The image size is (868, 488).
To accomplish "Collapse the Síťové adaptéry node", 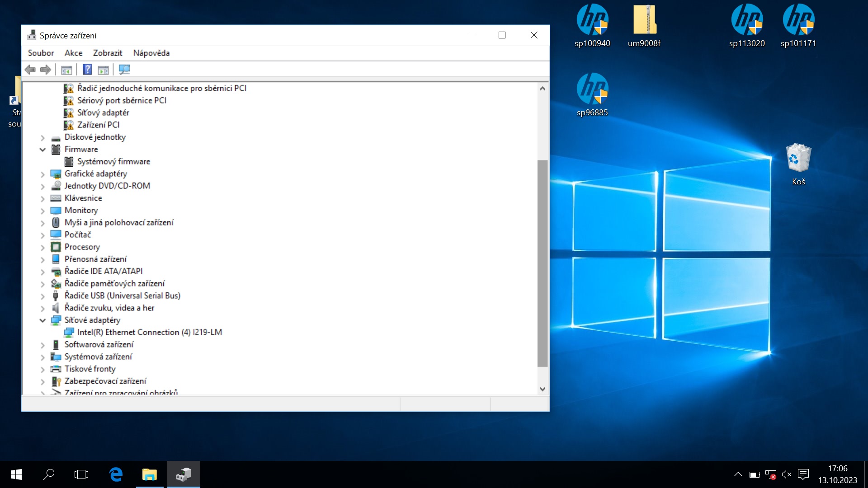I will click(x=42, y=320).
